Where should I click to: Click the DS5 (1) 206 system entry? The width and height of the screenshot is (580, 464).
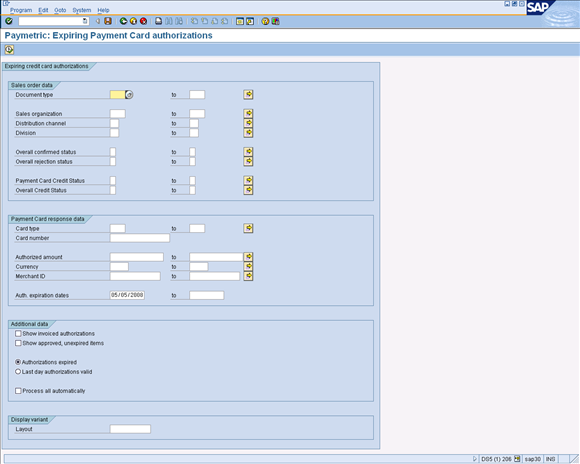[x=496, y=459]
